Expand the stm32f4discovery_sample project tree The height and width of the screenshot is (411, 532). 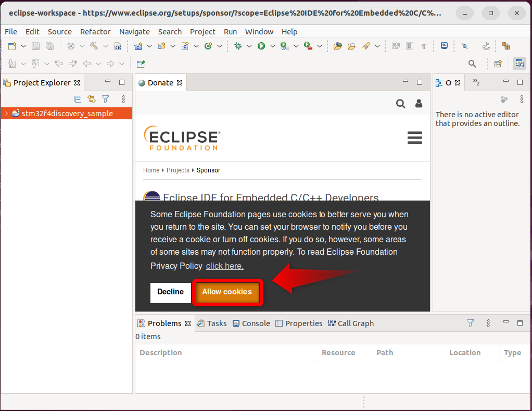click(6, 114)
